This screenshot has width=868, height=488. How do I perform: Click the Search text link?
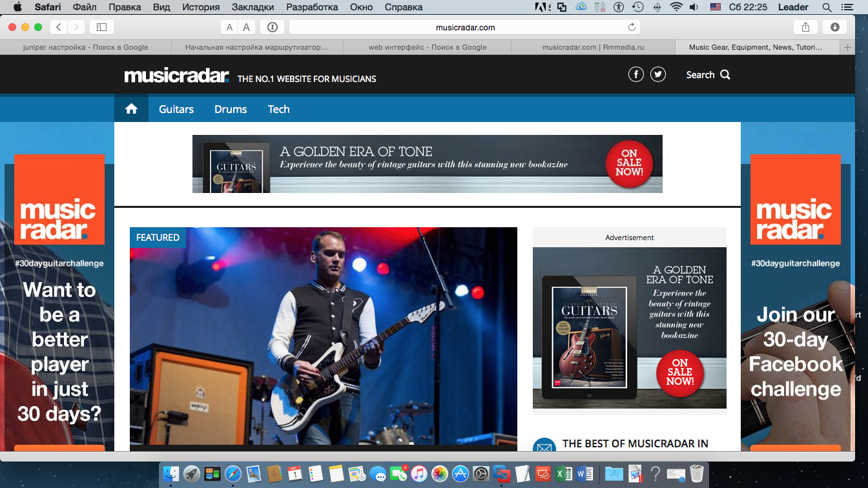700,75
